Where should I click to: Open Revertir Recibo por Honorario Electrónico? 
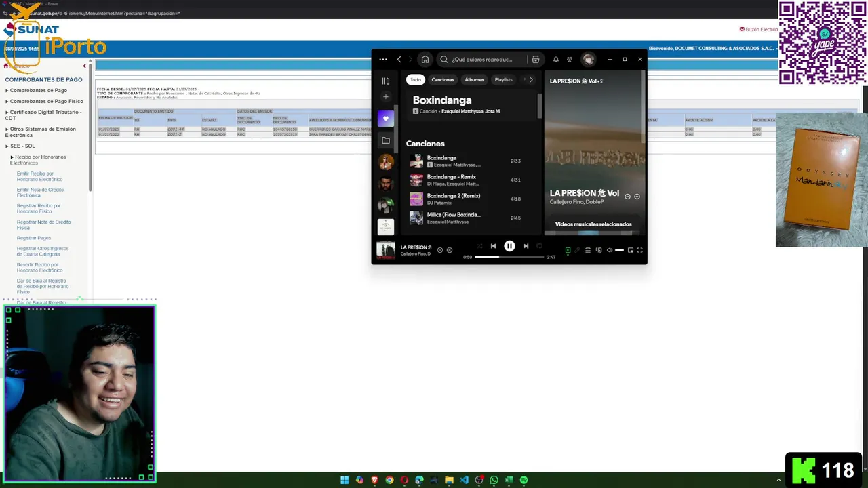pos(39,267)
